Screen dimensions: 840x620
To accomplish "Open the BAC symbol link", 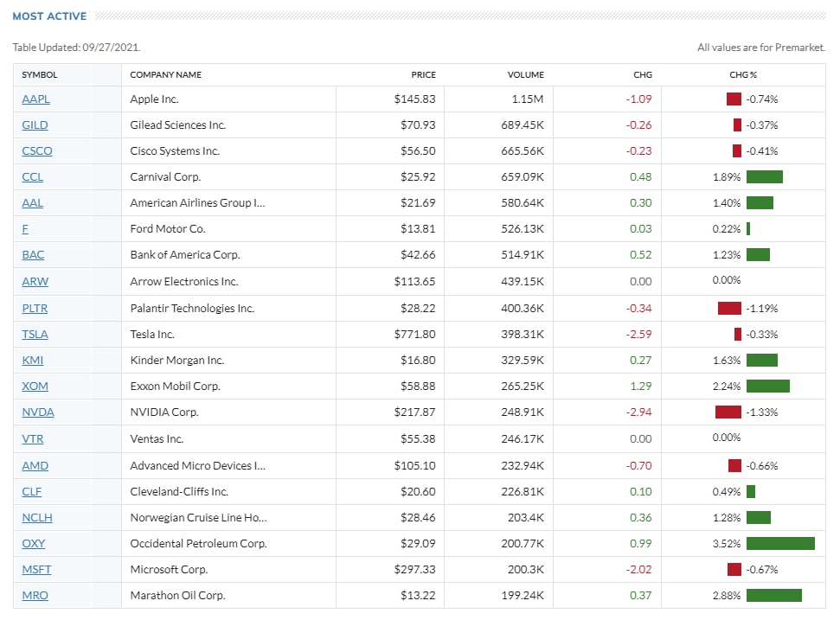I will 33,255.
